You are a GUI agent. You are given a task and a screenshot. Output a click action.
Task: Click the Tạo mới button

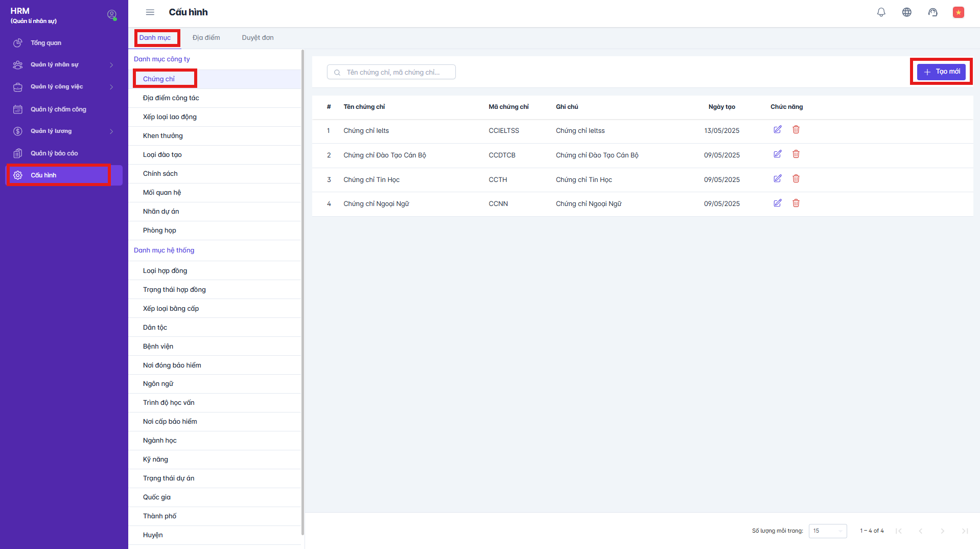pyautogui.click(x=941, y=72)
